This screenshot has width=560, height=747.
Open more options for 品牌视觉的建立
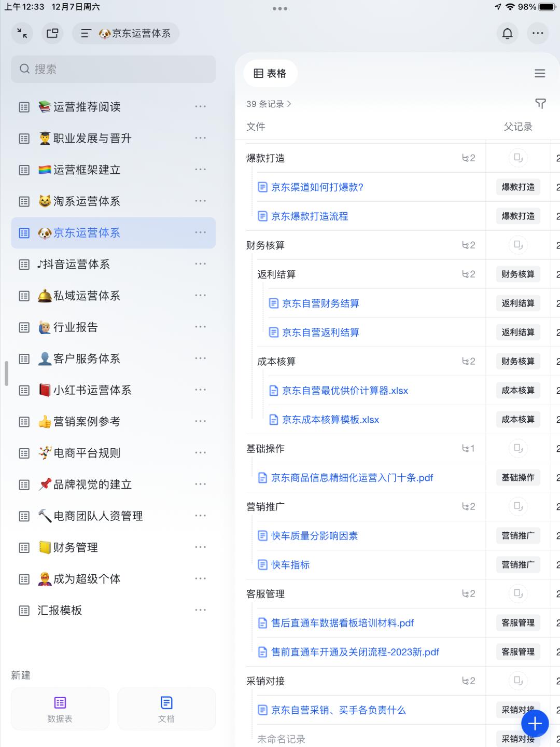201,484
